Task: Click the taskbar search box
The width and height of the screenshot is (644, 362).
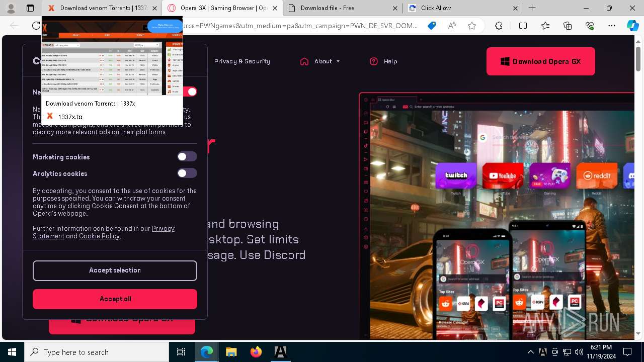Action: tap(97, 352)
